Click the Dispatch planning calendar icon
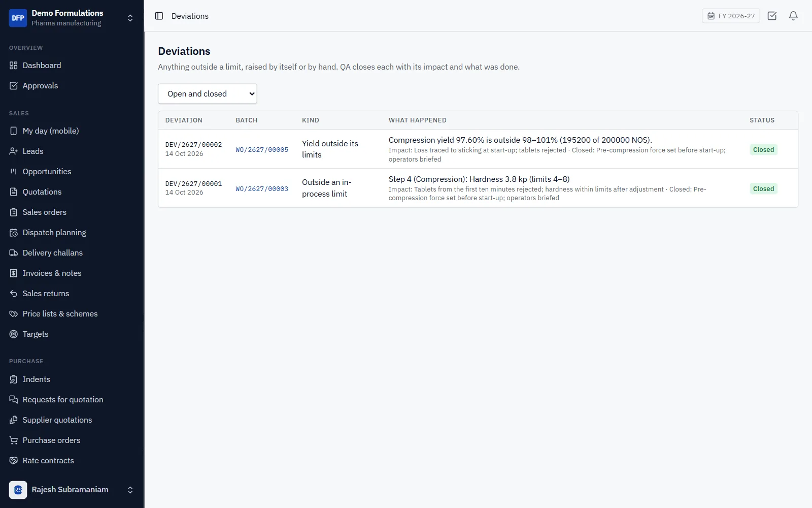Viewport: 812px width, 508px height. (14, 233)
